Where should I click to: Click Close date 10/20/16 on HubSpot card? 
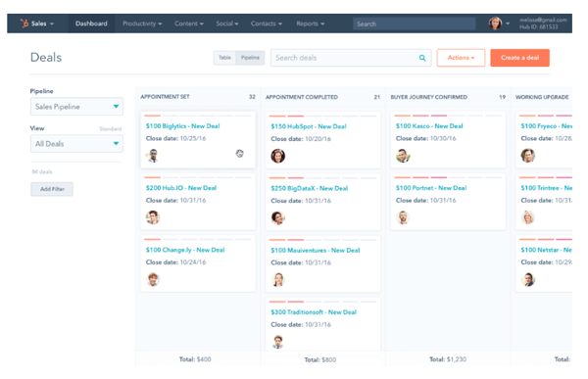tap(301, 139)
